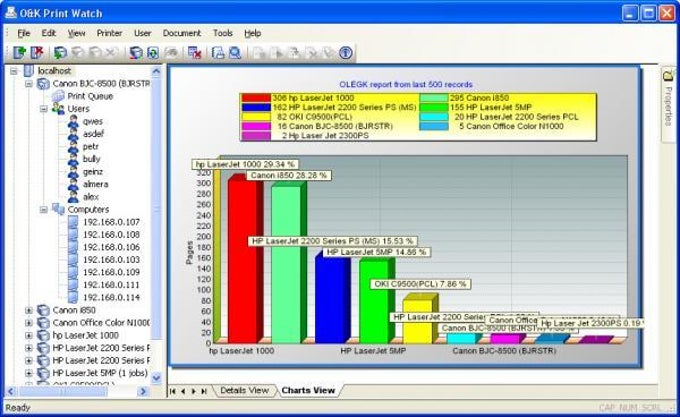Click the magnifier preview toolbar icon
The height and width of the screenshot is (417, 680).
click(235, 53)
